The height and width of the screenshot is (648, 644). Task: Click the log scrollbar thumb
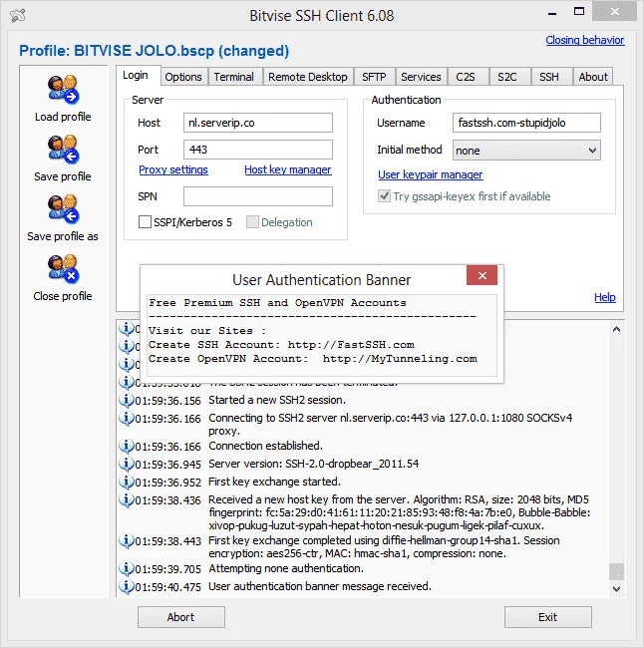coord(616,572)
